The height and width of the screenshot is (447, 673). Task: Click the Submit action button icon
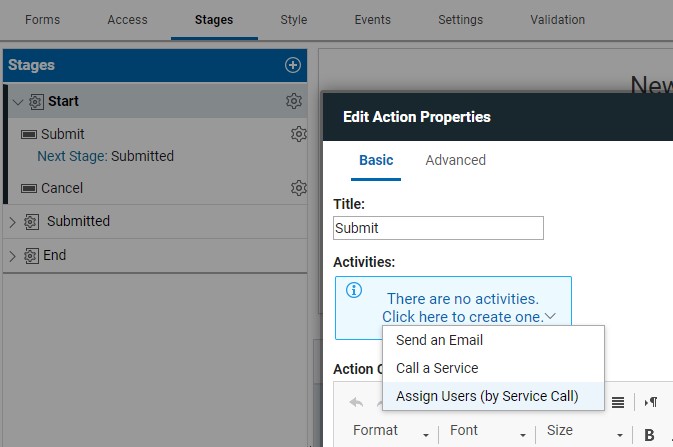29,135
